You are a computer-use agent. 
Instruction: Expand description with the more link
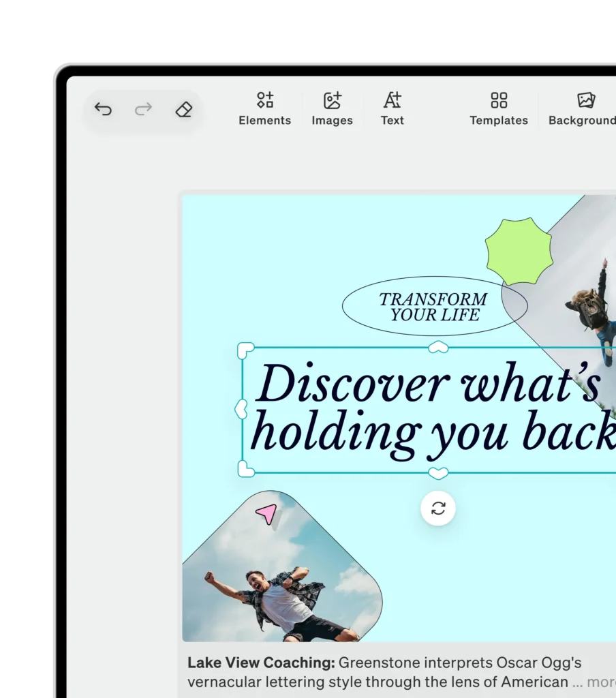click(x=601, y=682)
